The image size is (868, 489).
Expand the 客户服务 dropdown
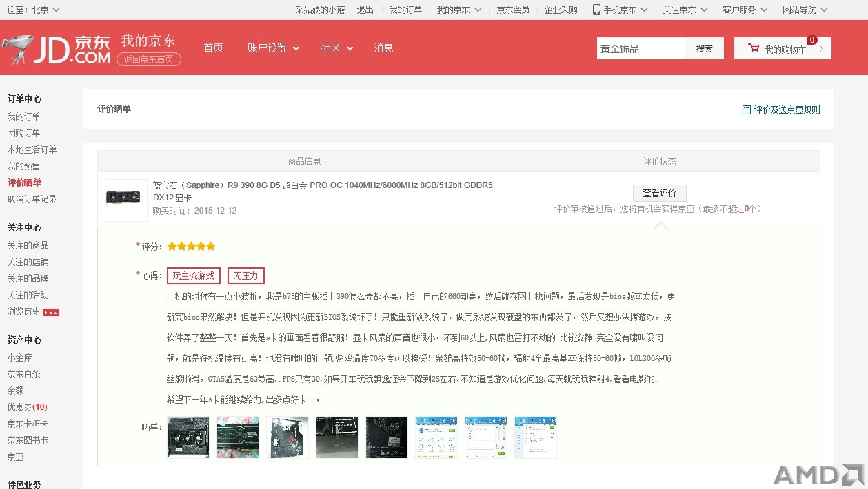coord(745,10)
